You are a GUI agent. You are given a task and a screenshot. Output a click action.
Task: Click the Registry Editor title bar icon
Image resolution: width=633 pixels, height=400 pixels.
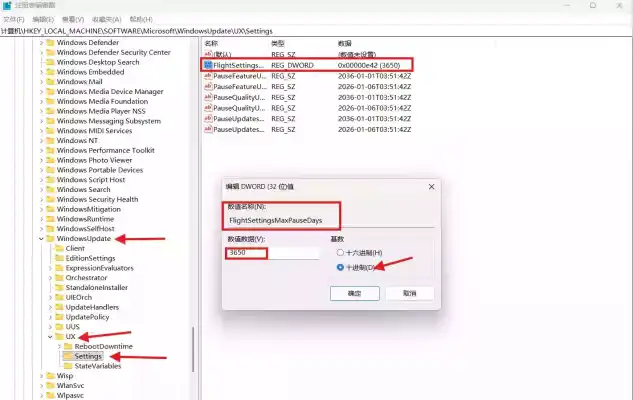pyautogui.click(x=8, y=5)
